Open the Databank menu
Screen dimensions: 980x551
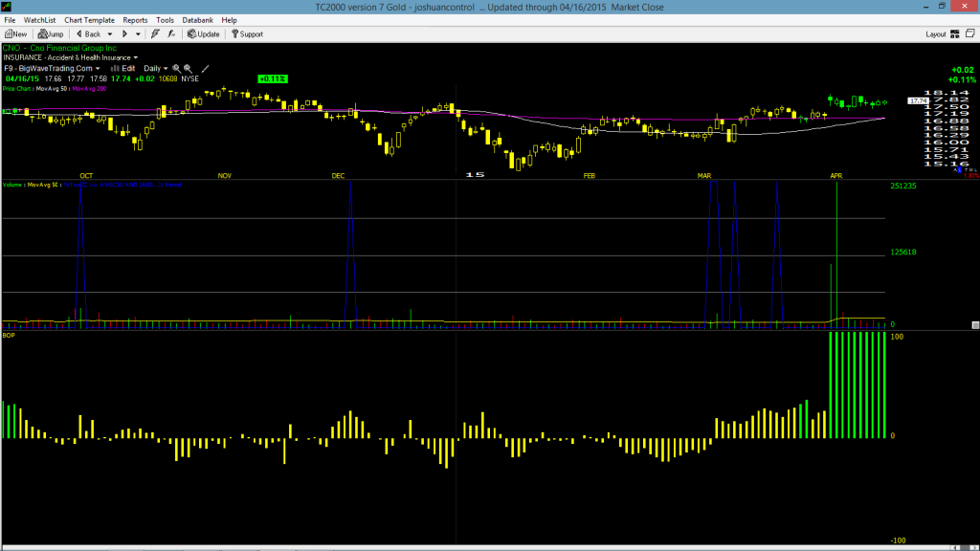pos(197,20)
